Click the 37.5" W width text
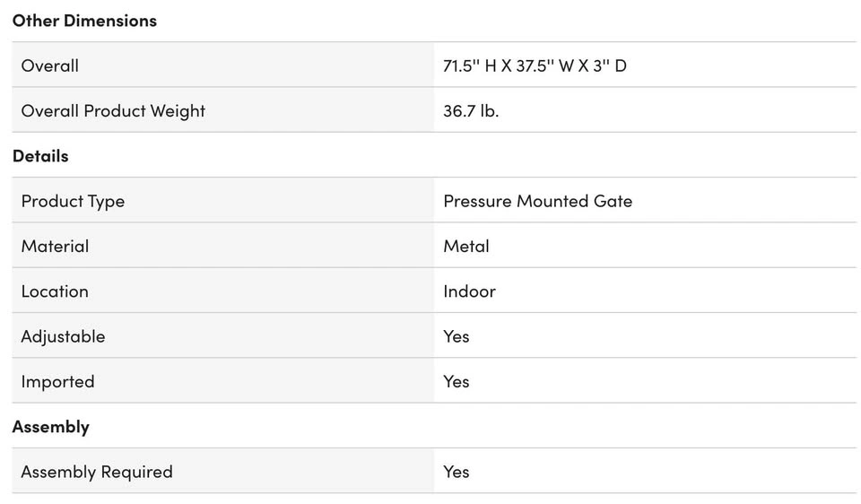This screenshot has height=504, width=861. [x=544, y=65]
